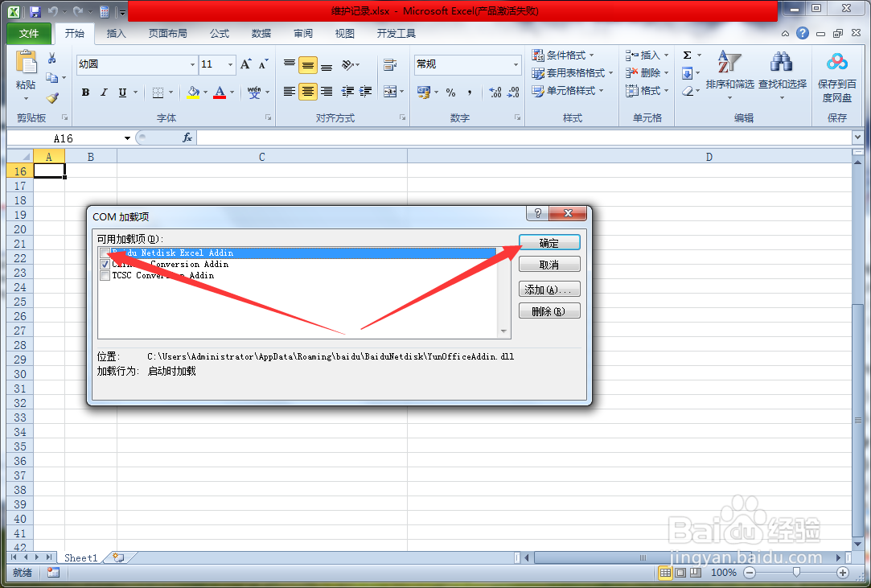Switch to Page Layout (页面布局) tab
The image size is (871, 588).
(168, 33)
